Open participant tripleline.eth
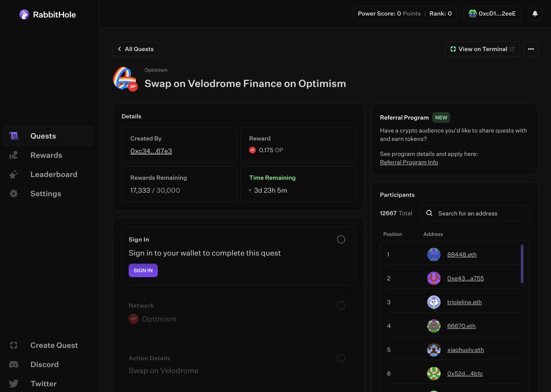Image resolution: width=551 pixels, height=392 pixels. (465, 302)
